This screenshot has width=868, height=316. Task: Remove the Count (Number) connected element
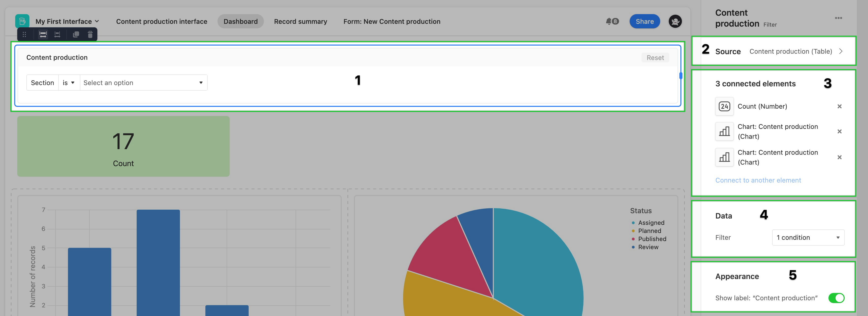click(839, 106)
